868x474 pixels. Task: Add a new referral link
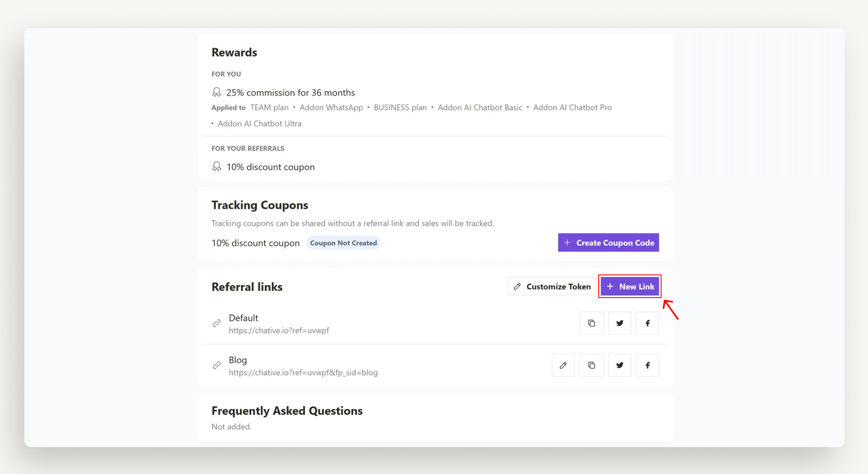point(630,286)
